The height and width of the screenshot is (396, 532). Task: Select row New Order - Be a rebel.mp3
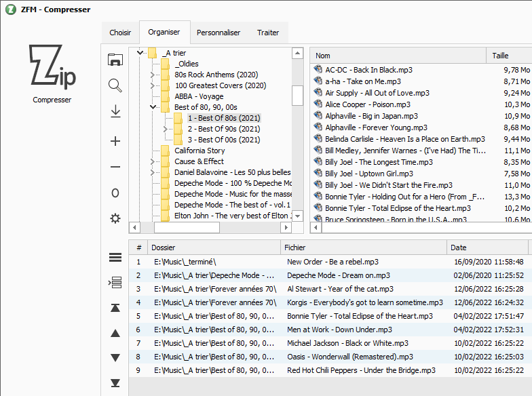coord(330,262)
